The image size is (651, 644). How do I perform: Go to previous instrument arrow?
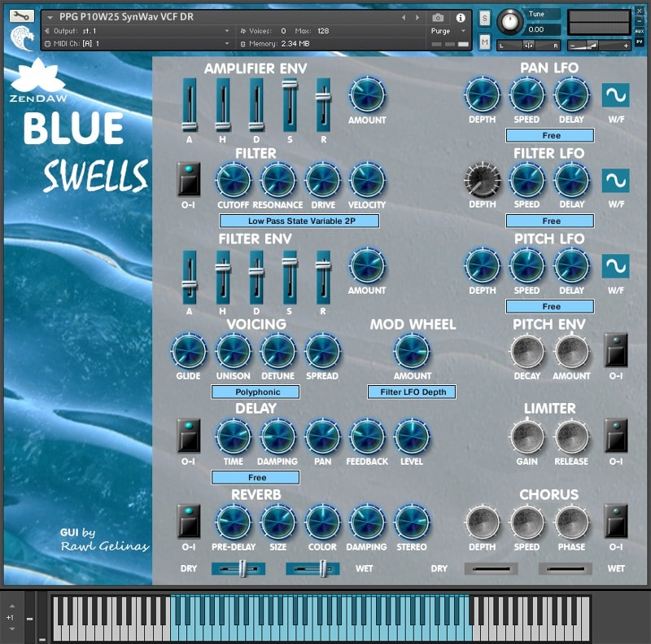(x=404, y=17)
